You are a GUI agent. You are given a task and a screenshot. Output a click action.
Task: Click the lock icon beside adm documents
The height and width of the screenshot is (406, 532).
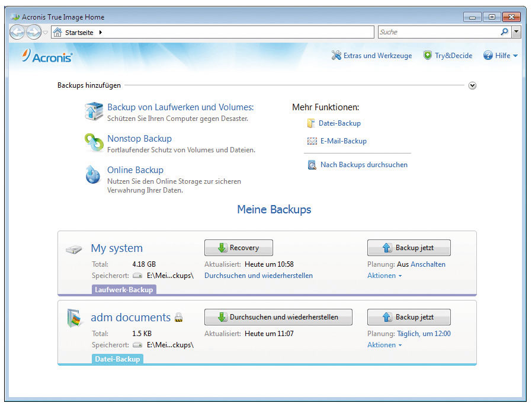[178, 318]
